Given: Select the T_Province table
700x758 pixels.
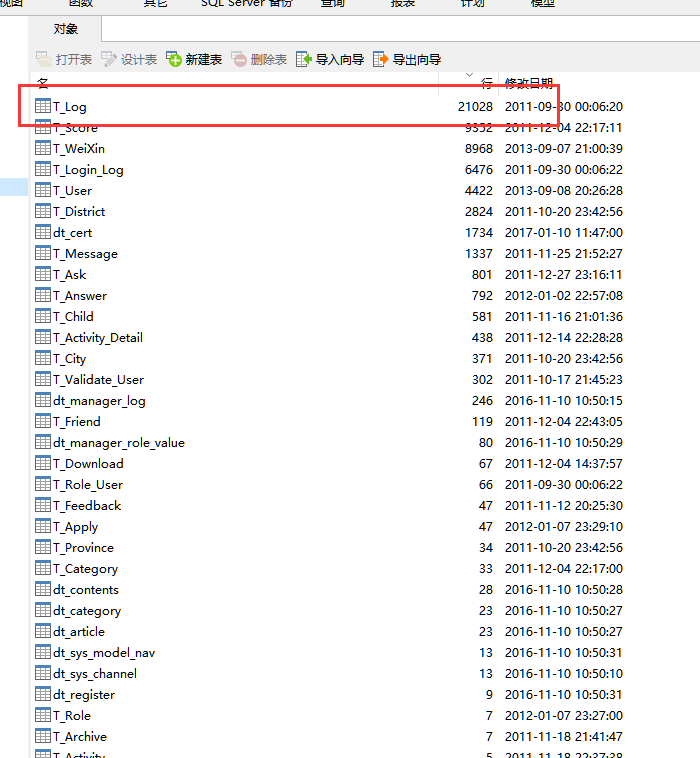Looking at the screenshot, I should coord(83,547).
